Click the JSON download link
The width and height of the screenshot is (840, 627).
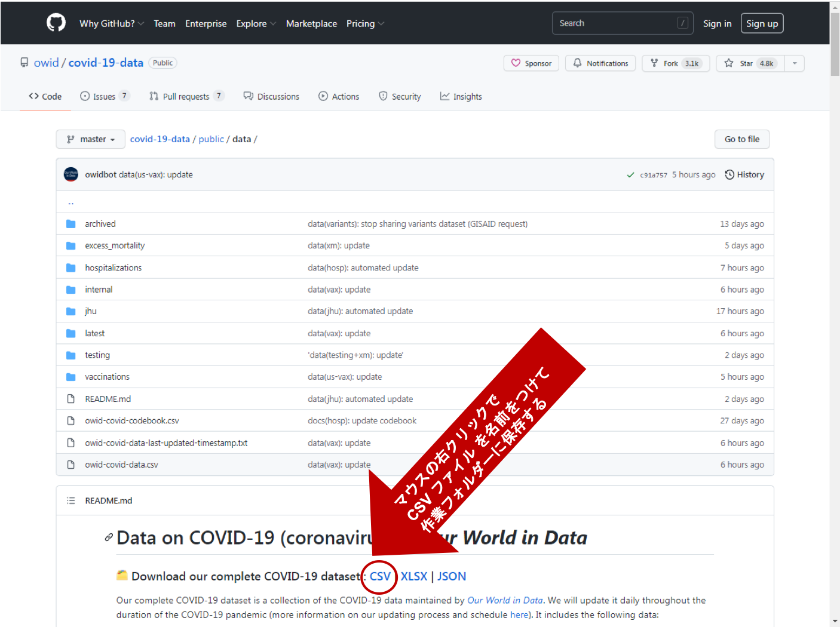[x=452, y=576]
